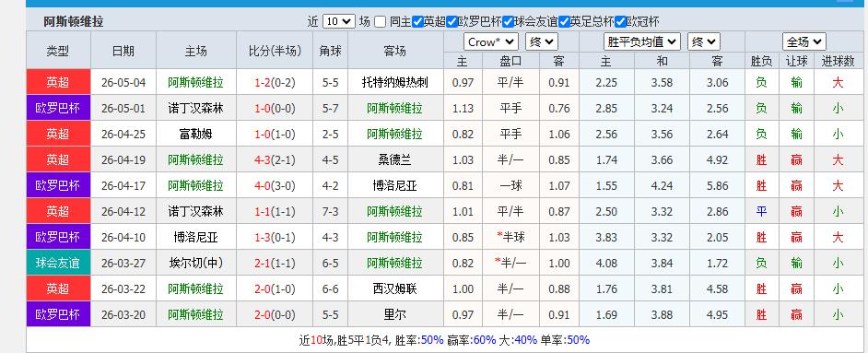Uncheck the 球会友谊 filter checkbox
Viewport: 868px width, 353px height.
508,22
